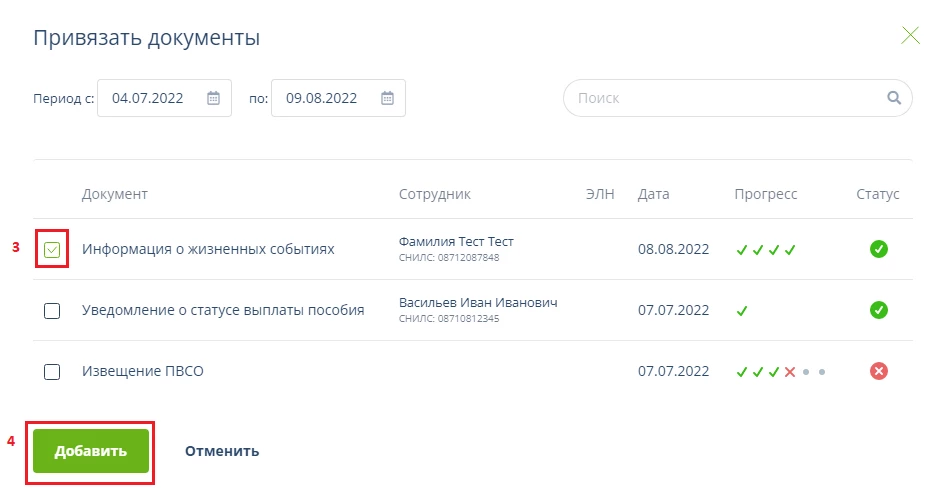Click the search magnifier icon
This screenshot has height=497, width=946.
(x=894, y=98)
